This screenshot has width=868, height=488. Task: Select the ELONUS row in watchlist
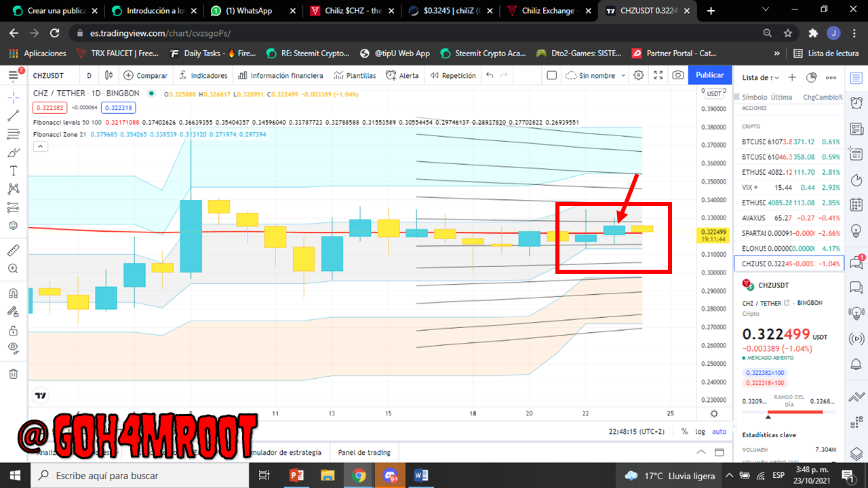tap(791, 248)
